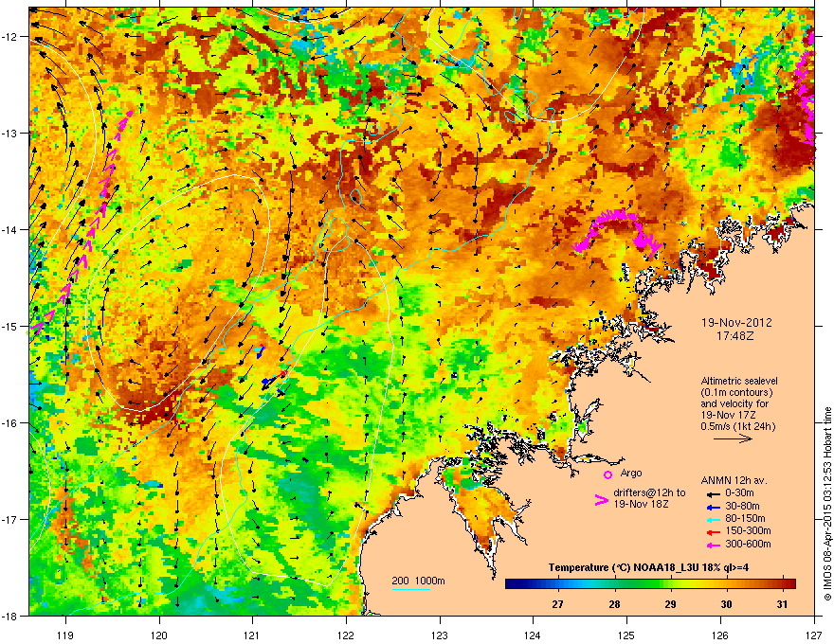Click the 'Temperature (°C) NOAA18_L3U' title

(615, 568)
